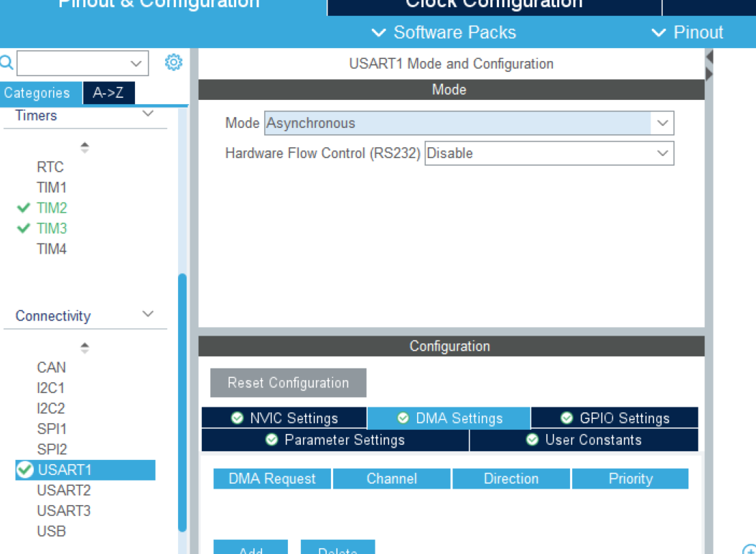756x554 pixels.
Task: Open the Hardware Flow Control dropdown
Action: 549,154
